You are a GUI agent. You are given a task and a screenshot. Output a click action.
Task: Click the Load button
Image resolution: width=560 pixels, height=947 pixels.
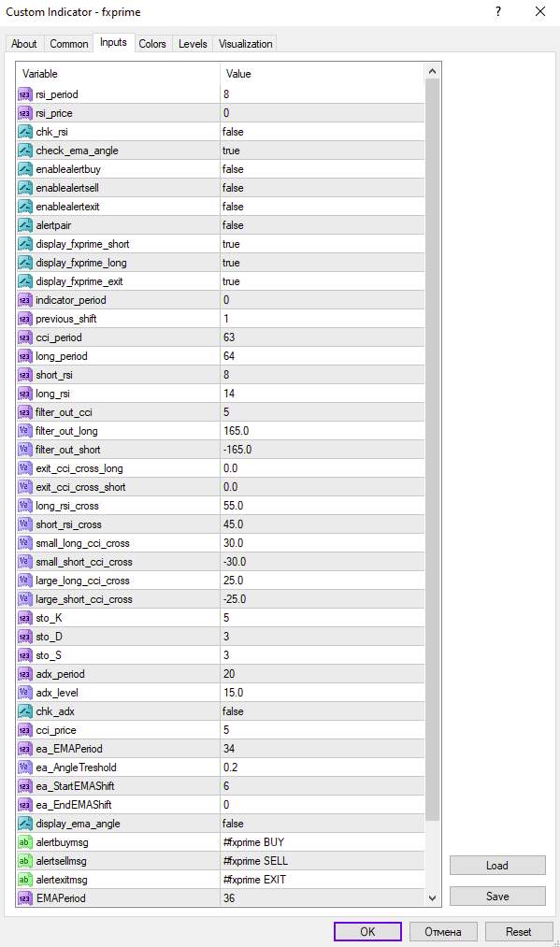497,866
